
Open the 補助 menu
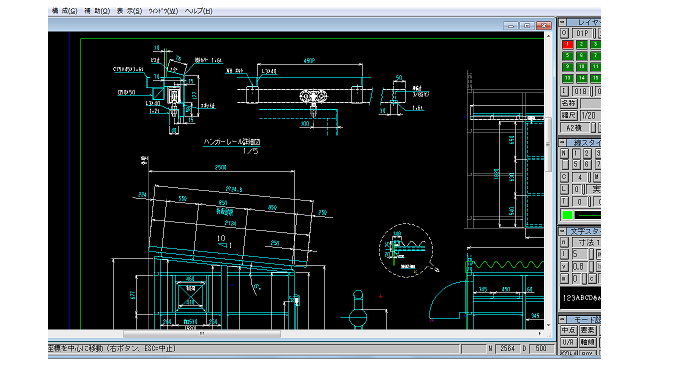click(x=97, y=11)
